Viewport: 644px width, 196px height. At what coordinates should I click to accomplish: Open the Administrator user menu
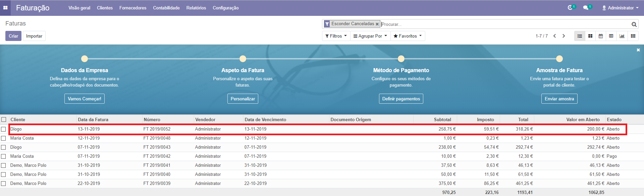point(620,8)
